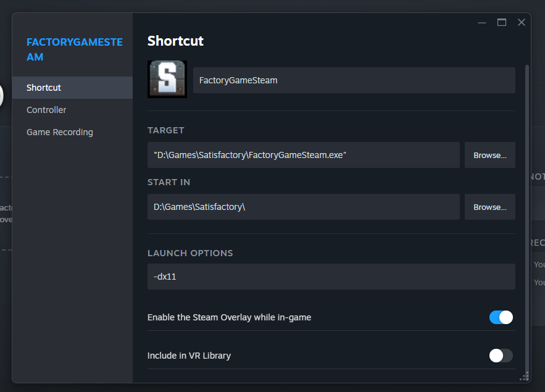Focus the Launch Options field with -dx11

point(331,277)
